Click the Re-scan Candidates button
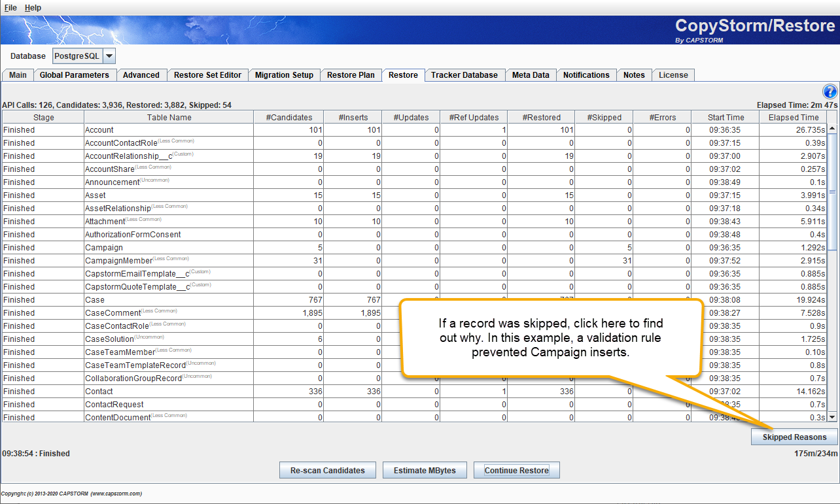The width and height of the screenshot is (840, 504). tap(328, 471)
